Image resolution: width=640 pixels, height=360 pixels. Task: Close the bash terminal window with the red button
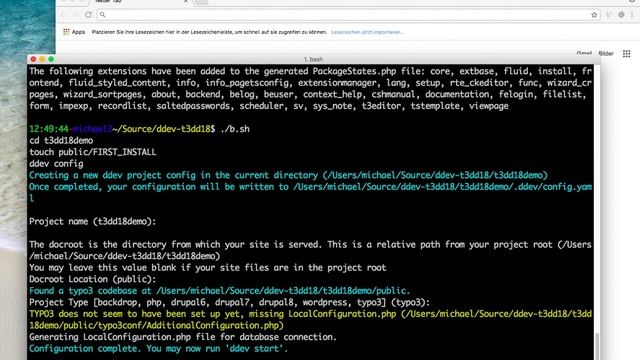[x=33, y=59]
